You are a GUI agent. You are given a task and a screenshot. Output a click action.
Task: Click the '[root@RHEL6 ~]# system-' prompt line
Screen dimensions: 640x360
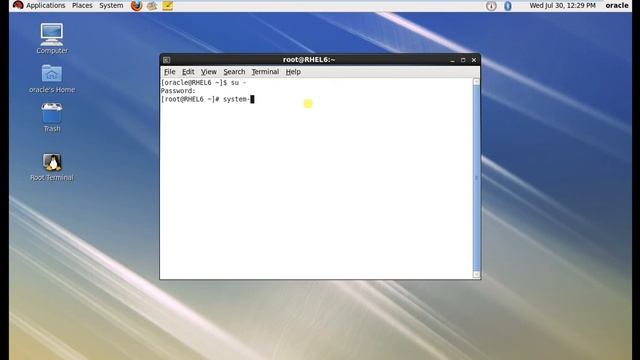click(x=207, y=99)
